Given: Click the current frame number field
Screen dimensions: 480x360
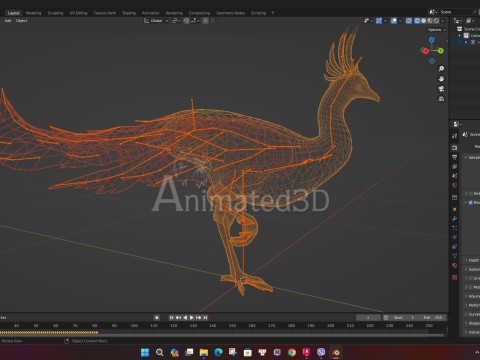Looking at the screenshot, I should [368, 318].
